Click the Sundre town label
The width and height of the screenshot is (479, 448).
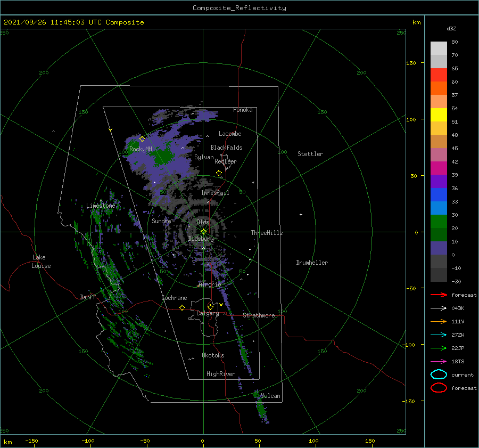click(161, 221)
